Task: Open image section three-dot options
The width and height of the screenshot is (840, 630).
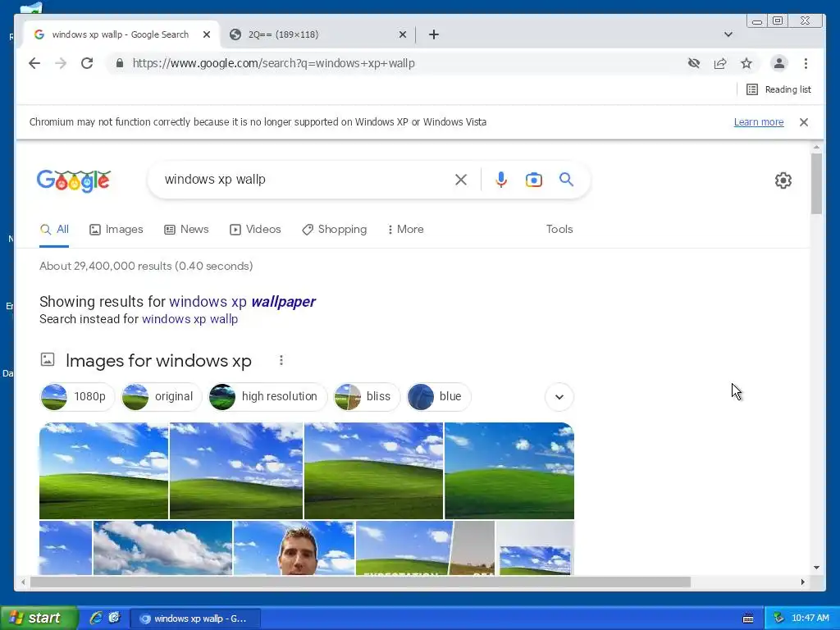Action: (281, 361)
